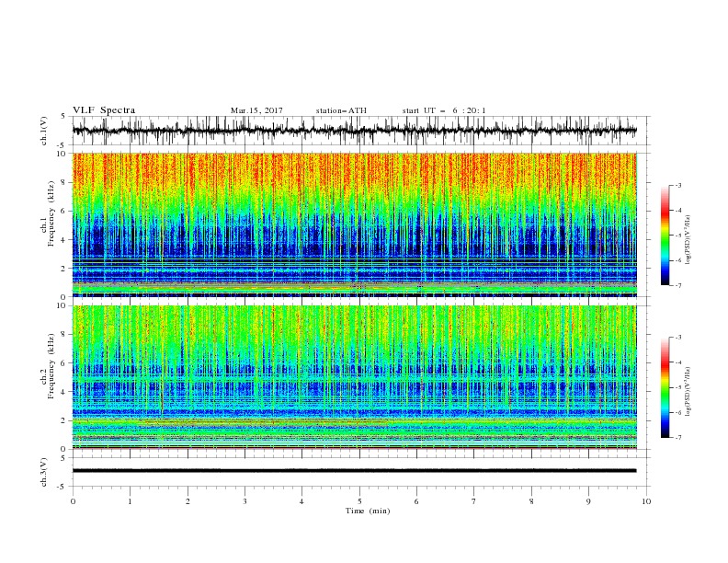Viewport: 728px width, 563px height.
Task: Click time axis tick label "3"
Action: click(245, 501)
